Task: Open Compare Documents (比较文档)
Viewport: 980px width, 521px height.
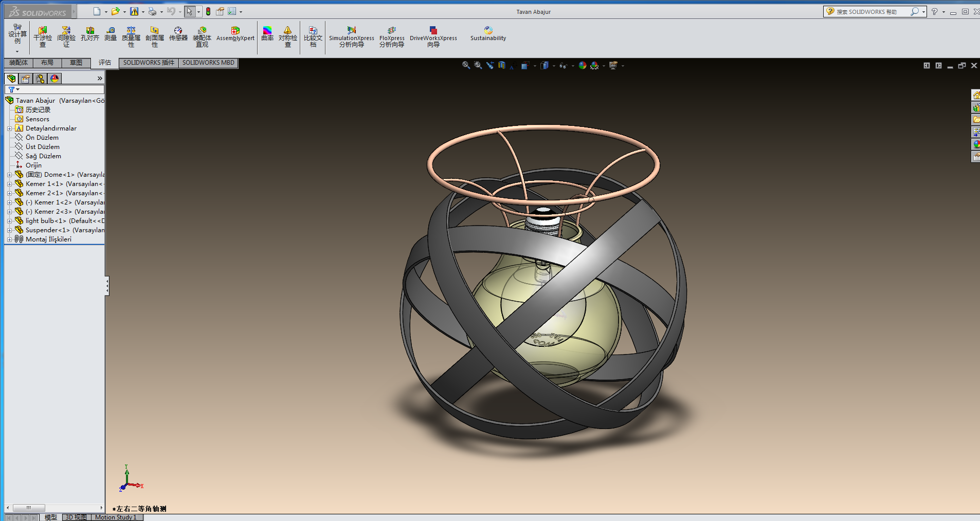Action: (313, 37)
